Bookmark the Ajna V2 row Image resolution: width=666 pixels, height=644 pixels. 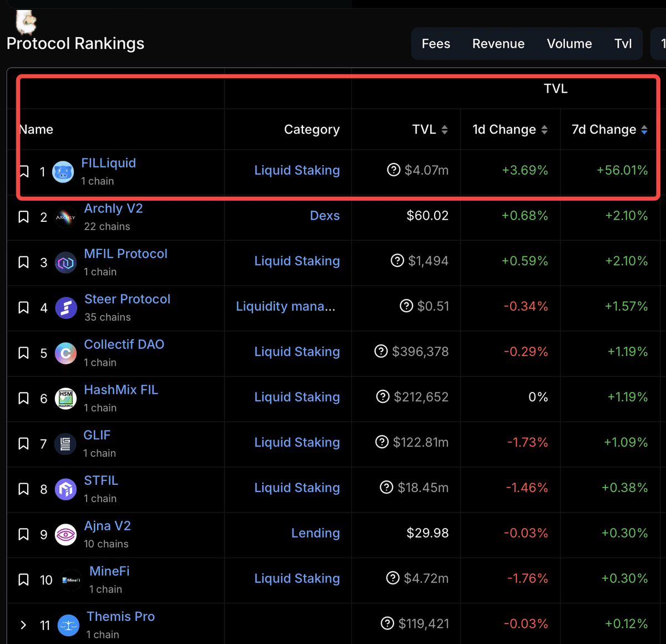click(x=23, y=534)
